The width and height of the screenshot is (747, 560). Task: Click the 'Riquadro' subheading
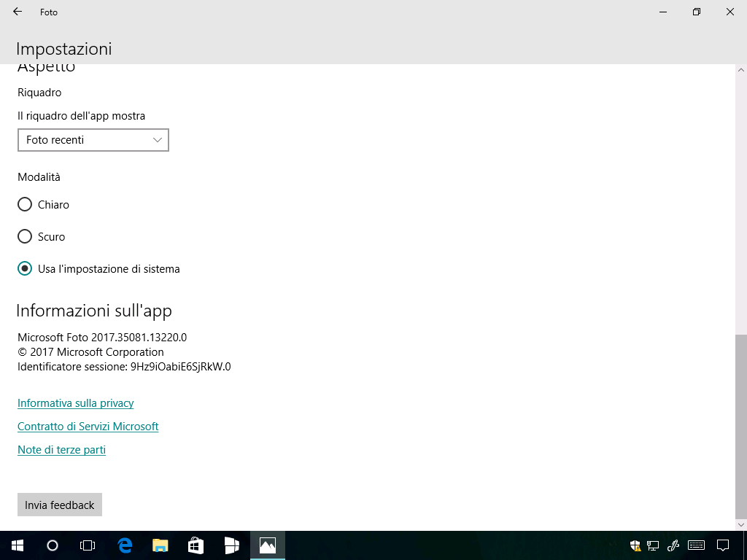tap(39, 93)
